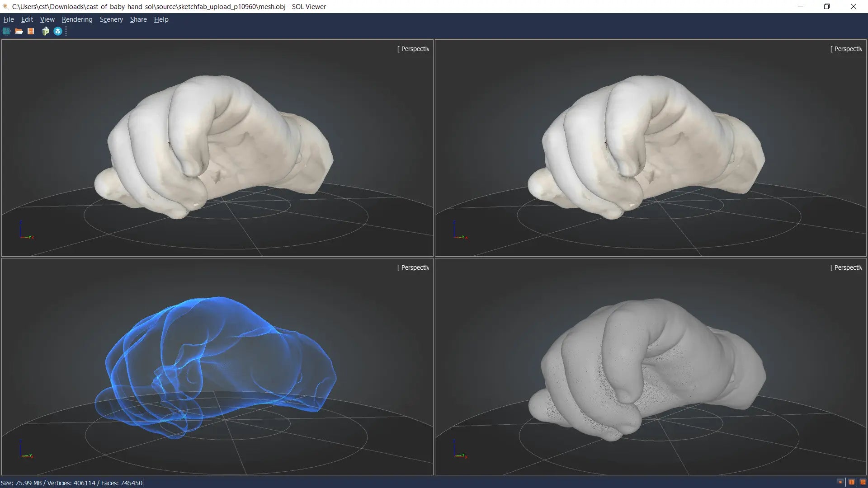
Task: Open the Scenery menu
Action: (x=111, y=19)
